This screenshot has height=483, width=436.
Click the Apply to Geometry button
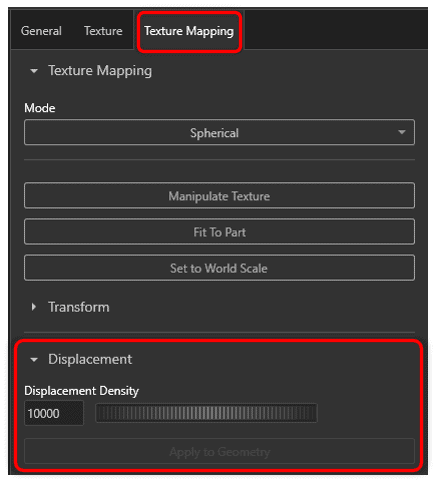pos(219,452)
